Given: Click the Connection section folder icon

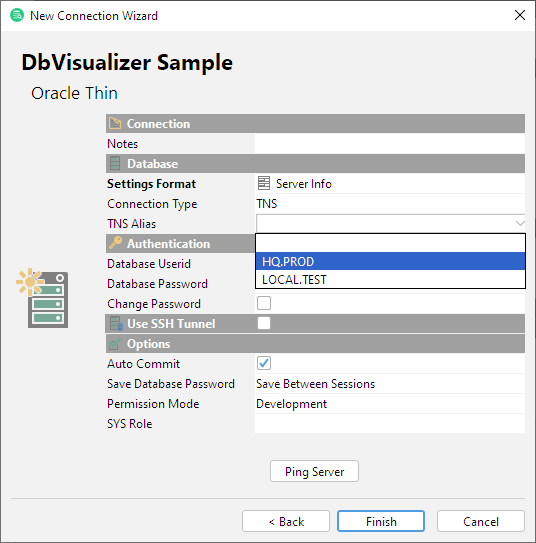Looking at the screenshot, I should pyautogui.click(x=115, y=124).
